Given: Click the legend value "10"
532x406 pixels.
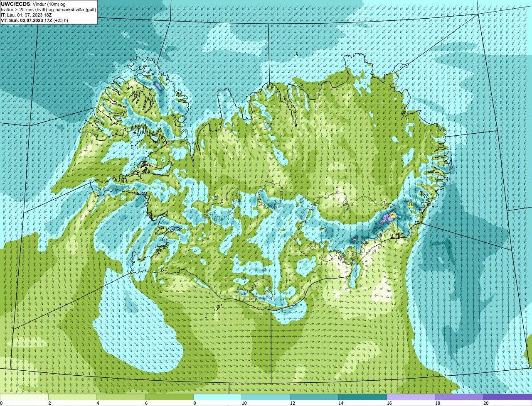Looking at the screenshot, I should tap(244, 403).
